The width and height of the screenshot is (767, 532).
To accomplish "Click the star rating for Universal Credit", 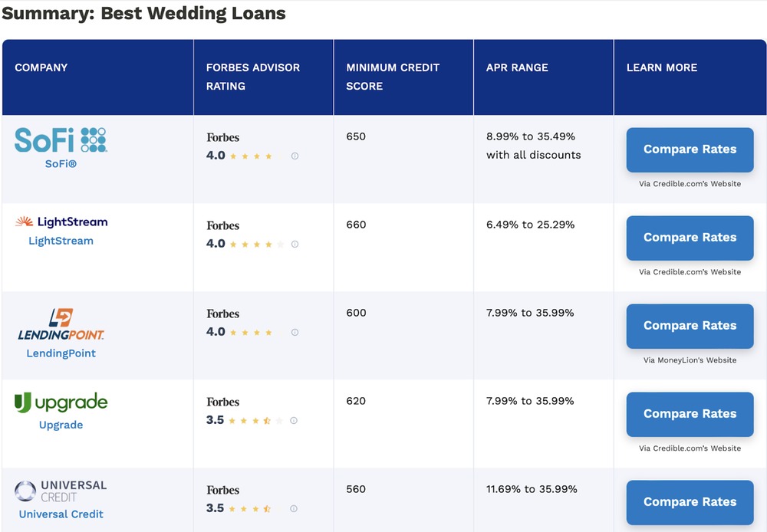I will point(255,508).
